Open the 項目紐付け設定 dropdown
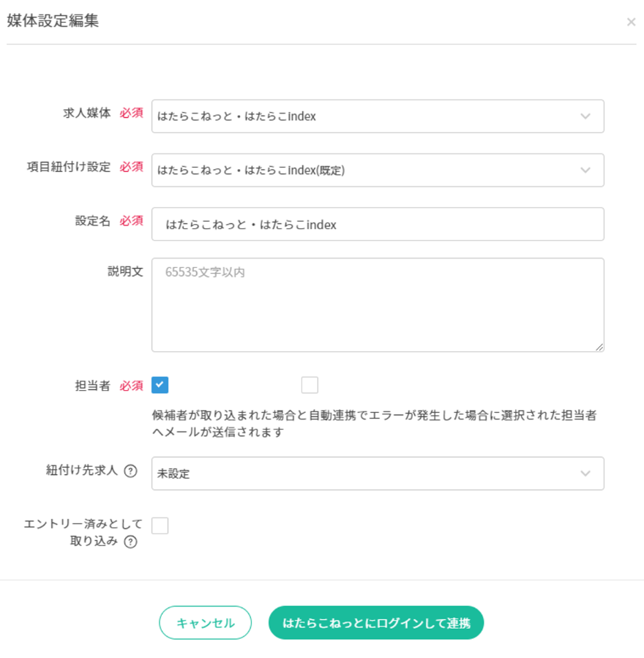This screenshot has width=644, height=658. click(378, 171)
